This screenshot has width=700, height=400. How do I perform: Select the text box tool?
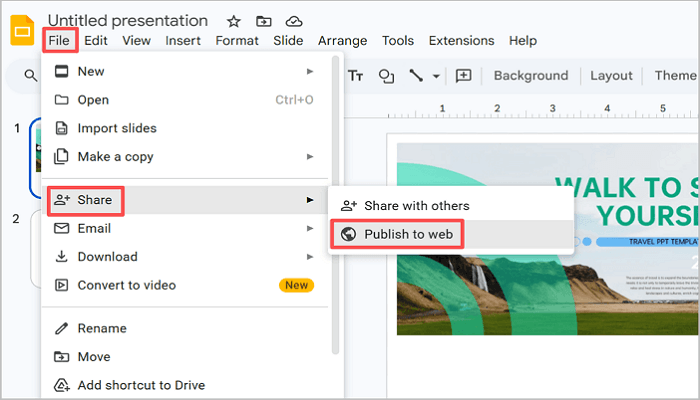pyautogui.click(x=355, y=75)
